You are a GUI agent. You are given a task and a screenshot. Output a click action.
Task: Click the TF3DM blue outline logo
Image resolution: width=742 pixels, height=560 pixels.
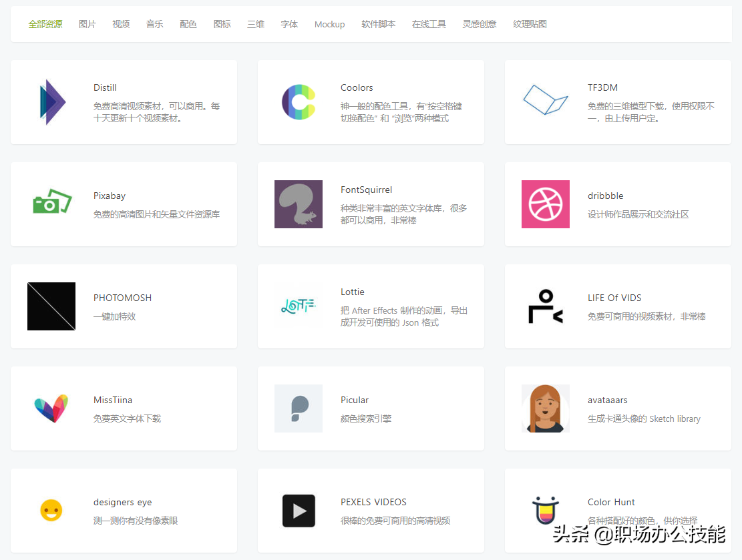point(545,100)
